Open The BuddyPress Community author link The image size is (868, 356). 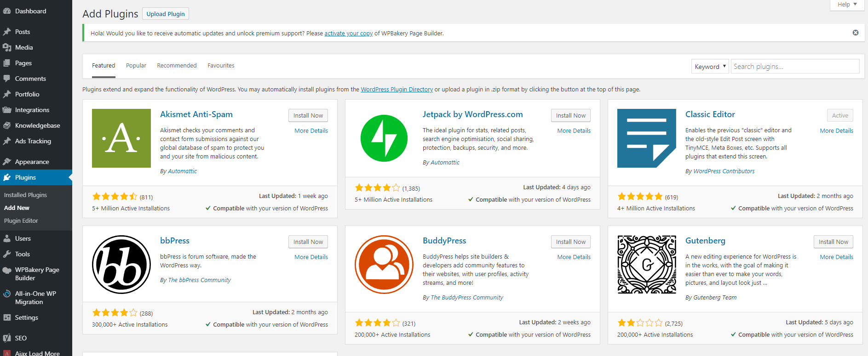click(467, 297)
